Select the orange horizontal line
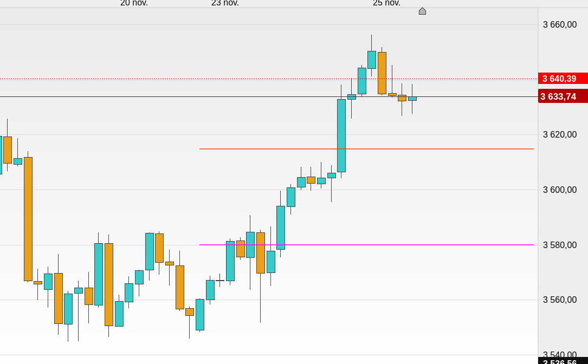The width and height of the screenshot is (588, 364). click(271, 148)
